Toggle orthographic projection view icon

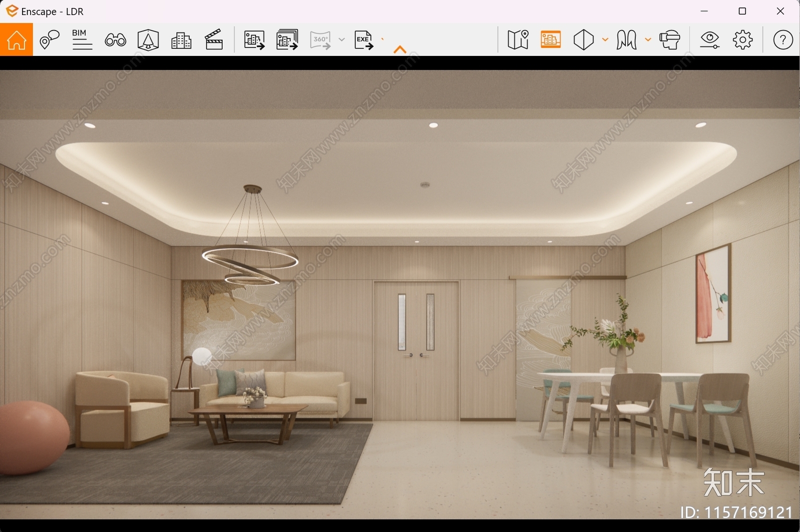click(x=583, y=39)
